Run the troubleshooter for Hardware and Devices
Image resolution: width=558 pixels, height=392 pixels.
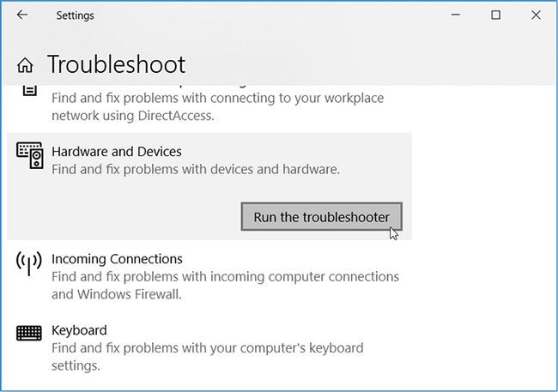click(x=322, y=217)
